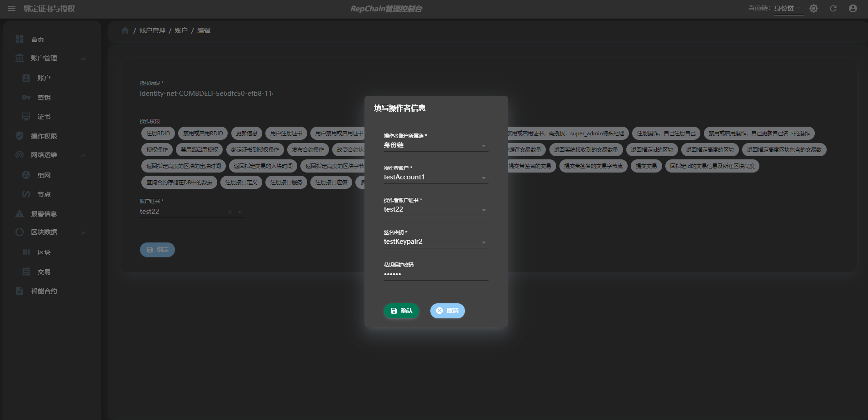Viewport: 868px width, 420px height.
Task: Click the 报警信息 warning triangle icon
Action: click(x=20, y=213)
